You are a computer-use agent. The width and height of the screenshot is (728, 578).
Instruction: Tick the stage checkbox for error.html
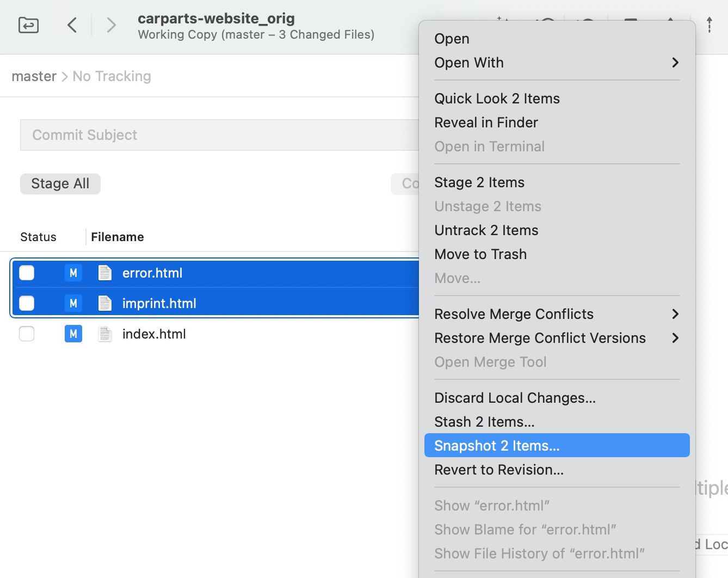[x=27, y=273]
